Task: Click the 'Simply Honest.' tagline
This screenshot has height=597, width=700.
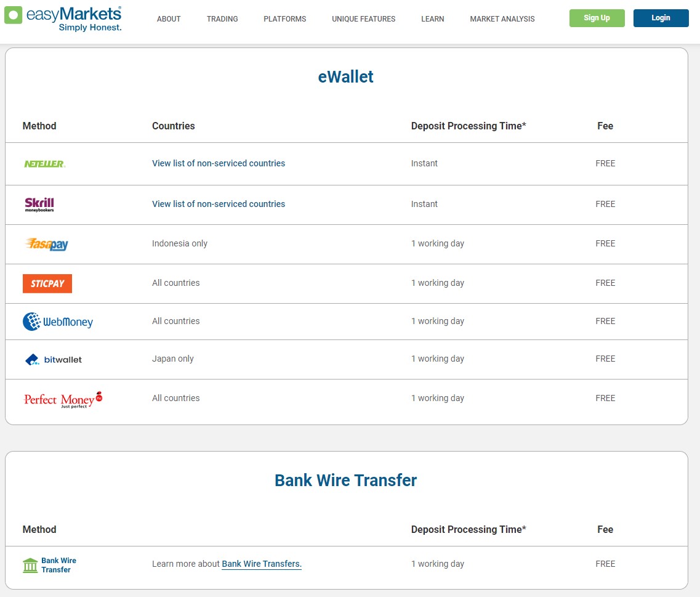Action: click(x=90, y=28)
